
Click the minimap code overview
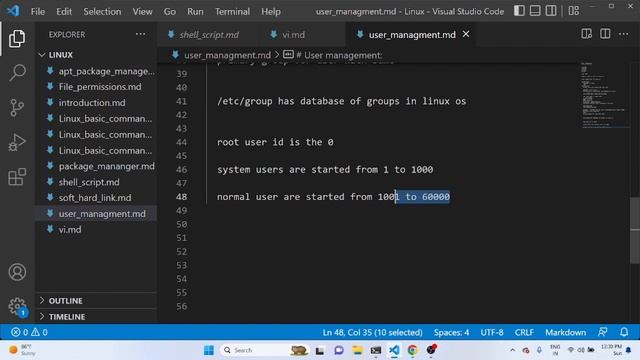tap(604, 96)
